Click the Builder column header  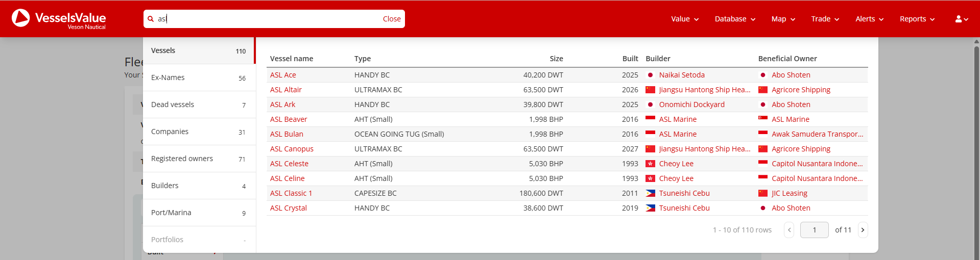click(x=658, y=59)
